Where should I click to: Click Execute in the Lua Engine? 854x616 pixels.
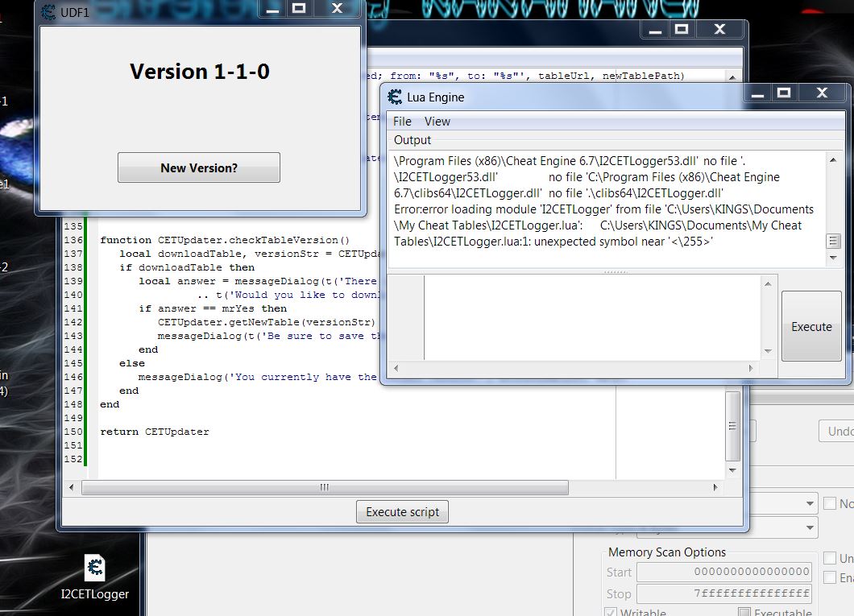[x=811, y=327]
